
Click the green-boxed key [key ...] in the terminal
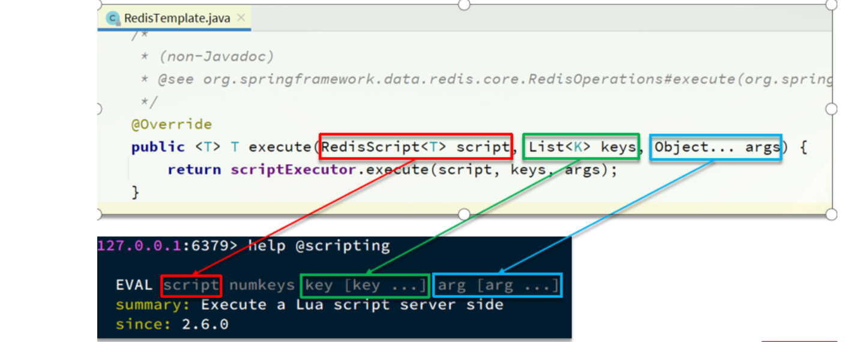click(366, 285)
